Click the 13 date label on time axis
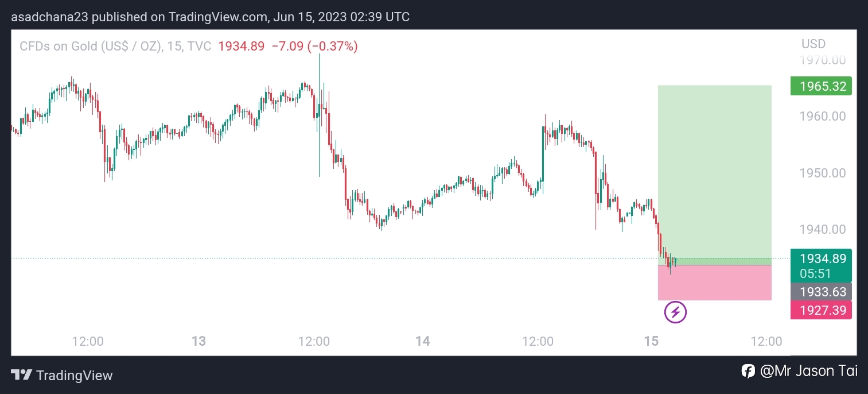Viewport: 868px width, 394px height. 198,342
